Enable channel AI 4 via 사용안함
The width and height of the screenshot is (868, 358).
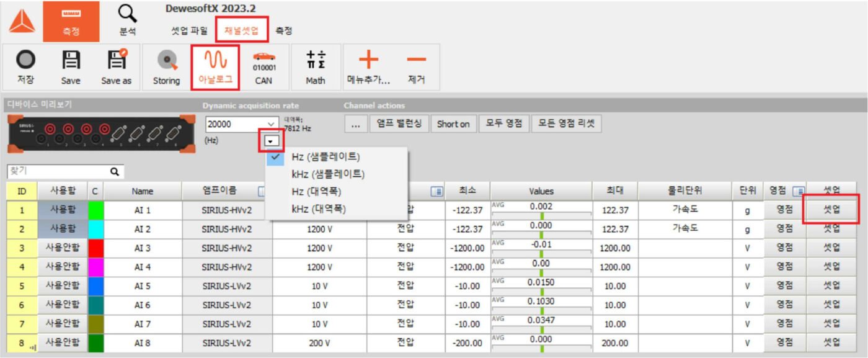[x=63, y=267]
